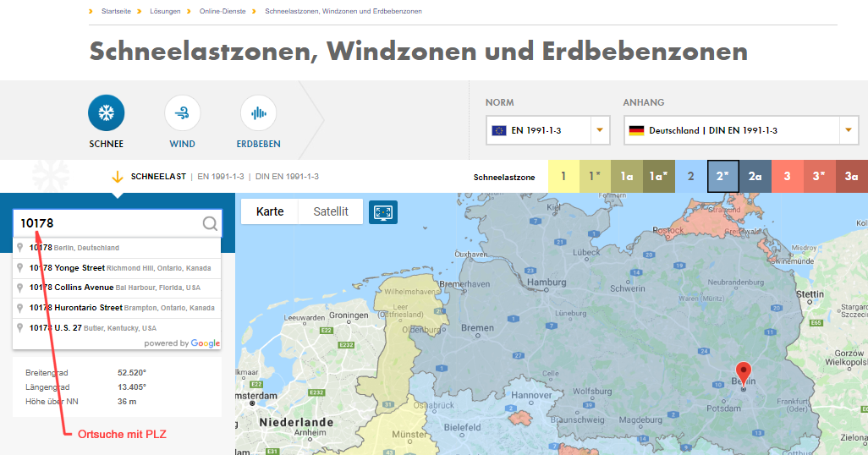Click Potsdam on the map

pos(723,408)
